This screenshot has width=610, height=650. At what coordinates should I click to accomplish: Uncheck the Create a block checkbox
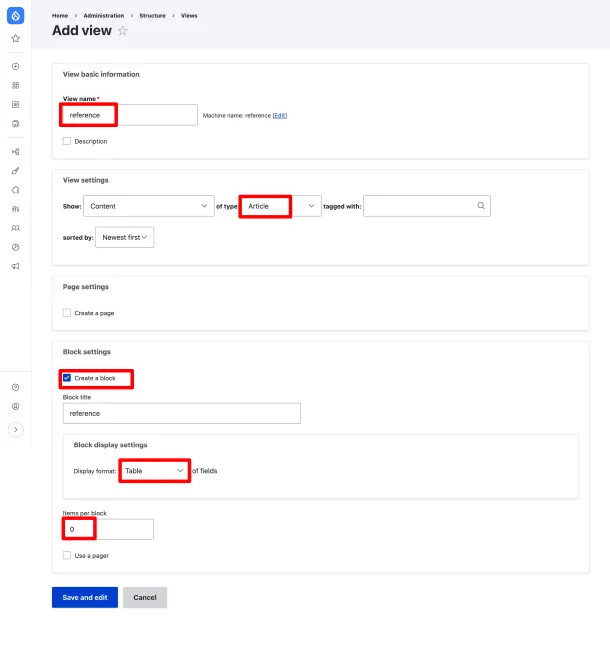point(67,378)
